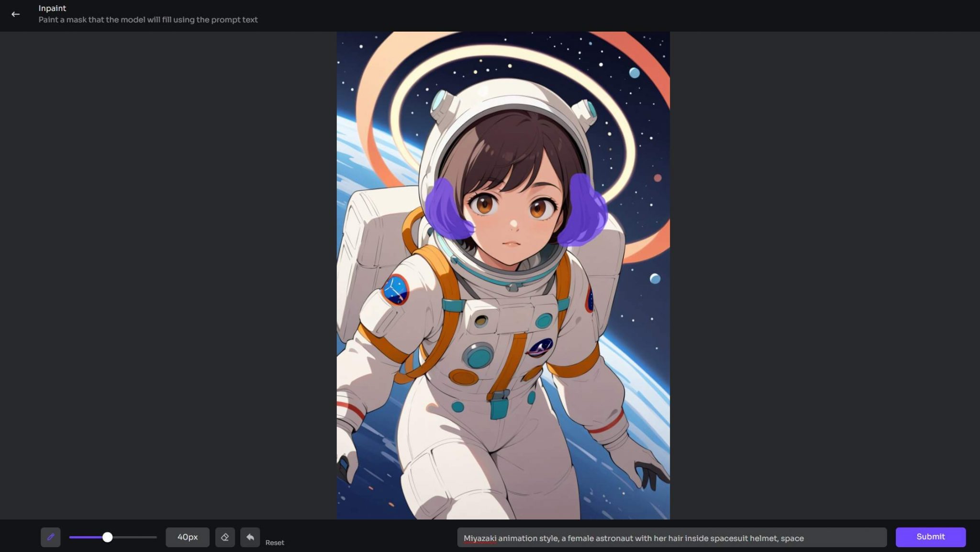Select the brush paint tool
980x552 pixels.
(51, 537)
